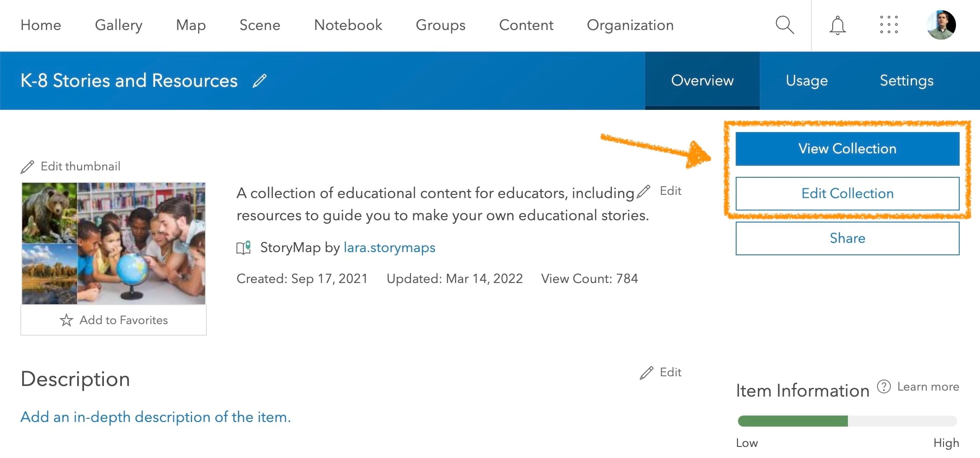
Task: Switch to the Usage tab
Action: pyautogui.click(x=806, y=80)
